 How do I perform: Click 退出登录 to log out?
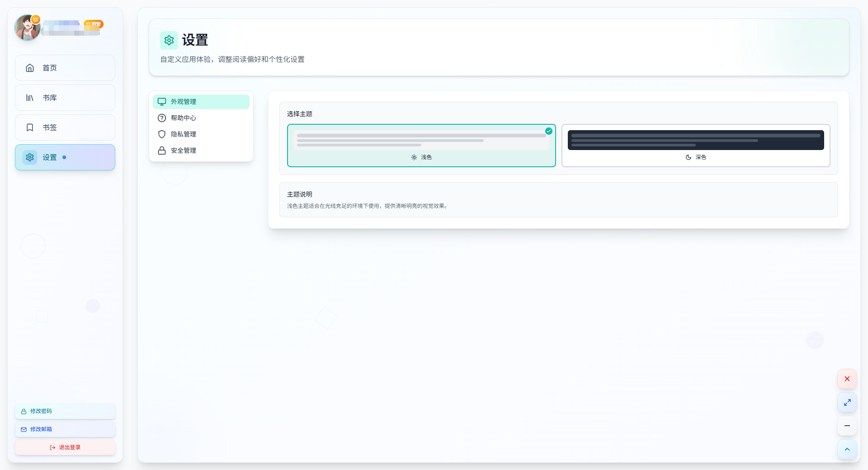coord(65,447)
